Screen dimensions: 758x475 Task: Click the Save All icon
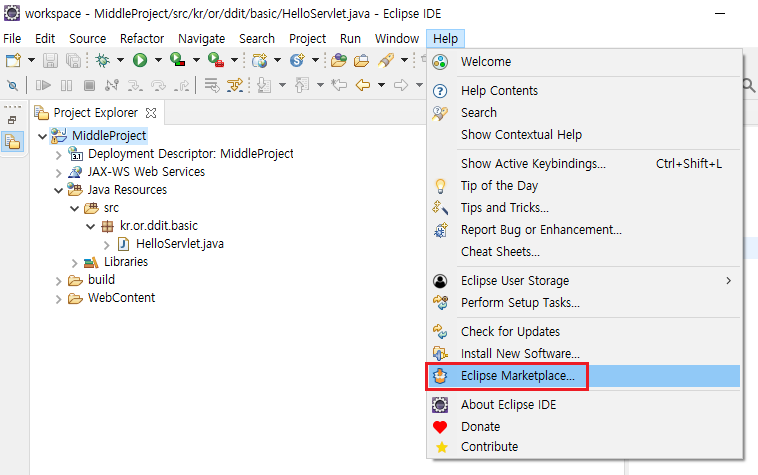pyautogui.click(x=73, y=60)
